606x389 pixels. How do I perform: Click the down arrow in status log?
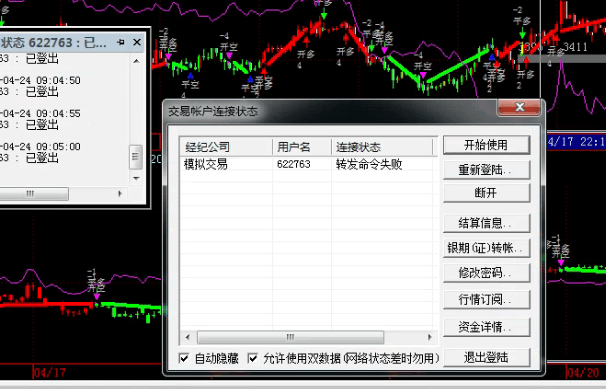point(136,178)
